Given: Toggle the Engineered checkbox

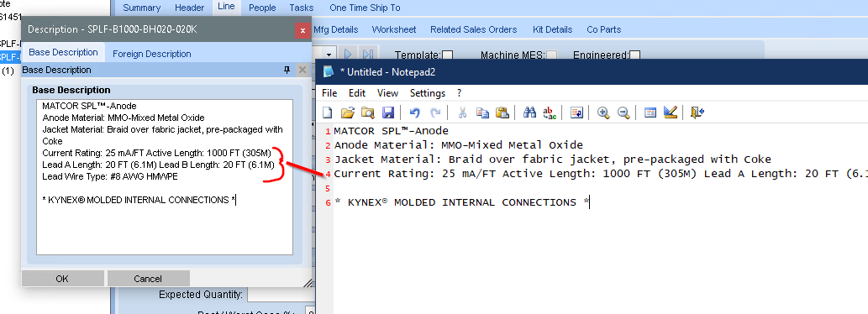Looking at the screenshot, I should tap(635, 55).
